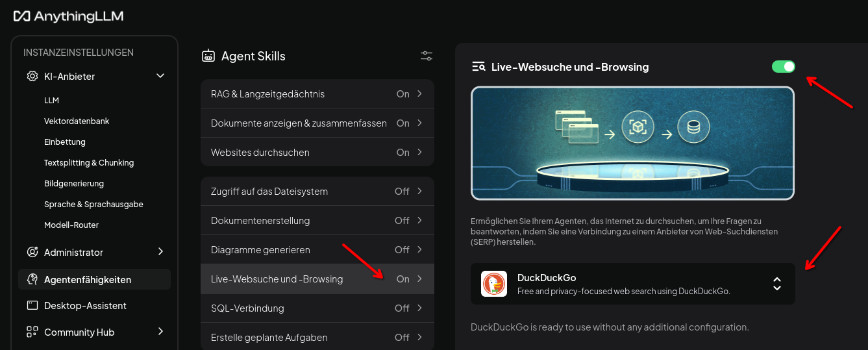The image size is (868, 350).
Task: Click the On status of Websites durchsuchen
Action: click(403, 152)
